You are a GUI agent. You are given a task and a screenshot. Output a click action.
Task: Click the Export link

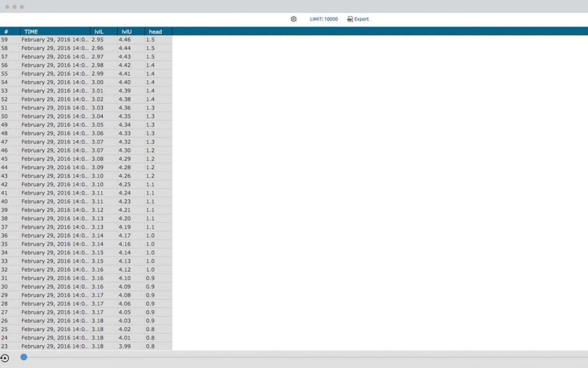click(361, 19)
